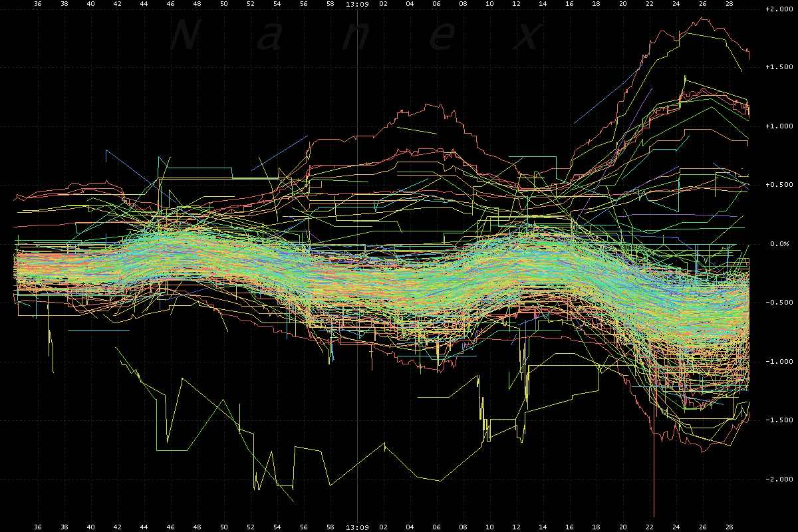Image resolution: width=798 pixels, height=532 pixels.
Task: Click the +1.500 percent axis label
Action: pos(778,67)
